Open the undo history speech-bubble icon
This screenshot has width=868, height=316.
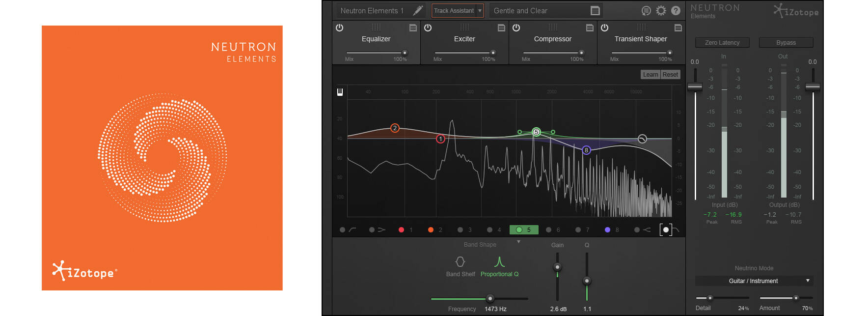[647, 11]
